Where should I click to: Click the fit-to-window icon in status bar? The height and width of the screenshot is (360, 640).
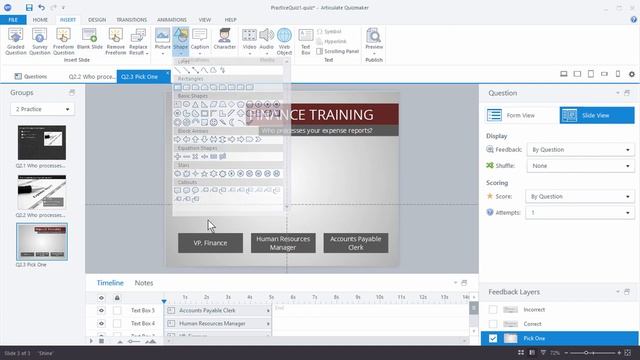[x=628, y=353]
